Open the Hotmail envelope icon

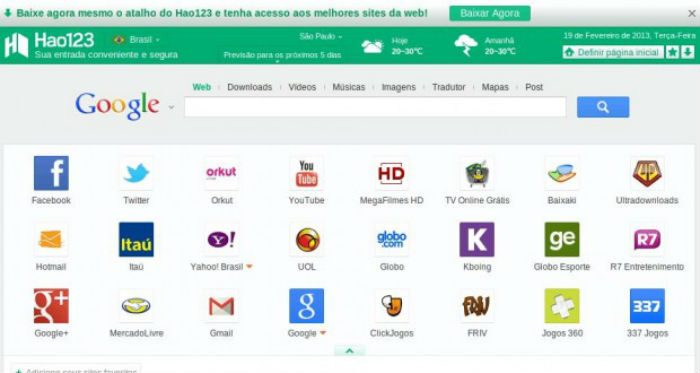pos(51,240)
